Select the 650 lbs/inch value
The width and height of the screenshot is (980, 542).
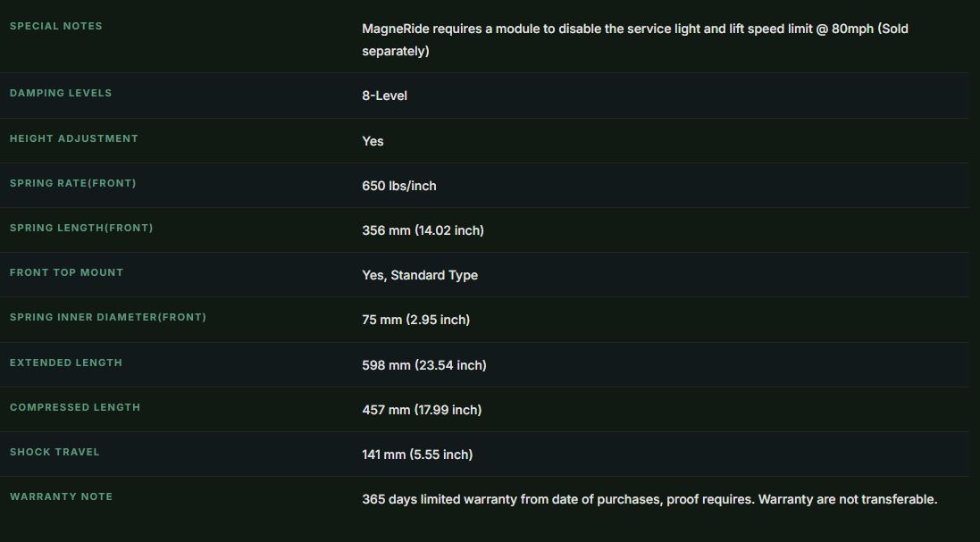coord(398,186)
